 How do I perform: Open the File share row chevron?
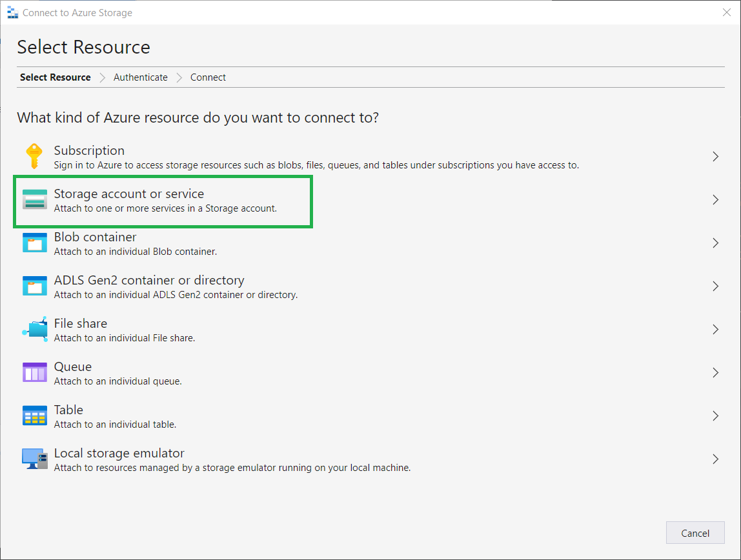click(x=715, y=330)
